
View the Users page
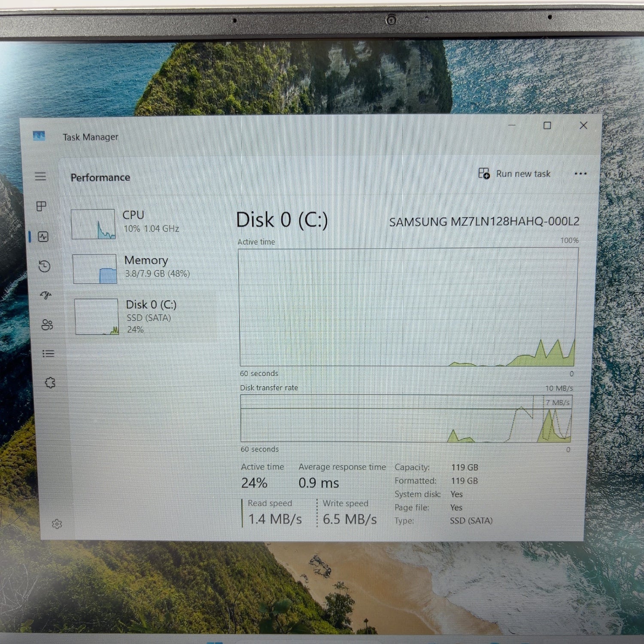(x=46, y=325)
